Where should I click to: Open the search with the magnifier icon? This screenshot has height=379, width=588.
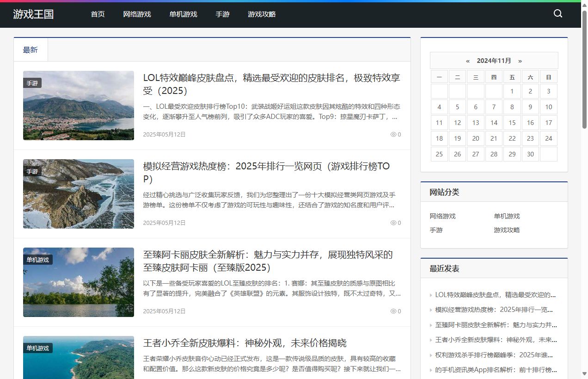coord(558,14)
